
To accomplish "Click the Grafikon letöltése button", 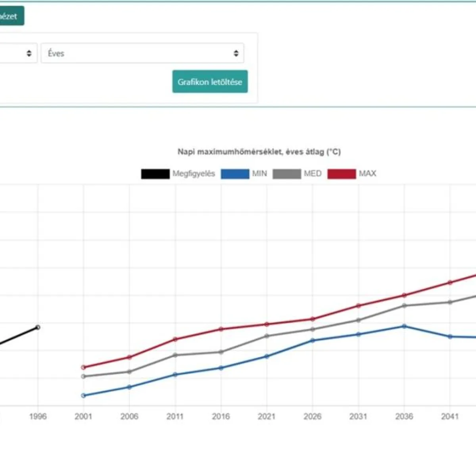I will 210,82.
